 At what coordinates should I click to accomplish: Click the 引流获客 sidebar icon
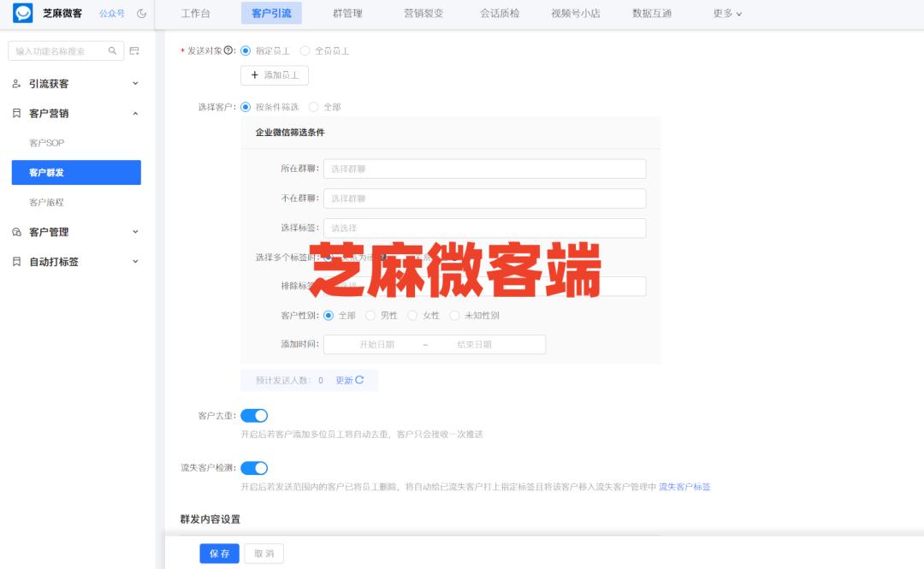[15, 83]
